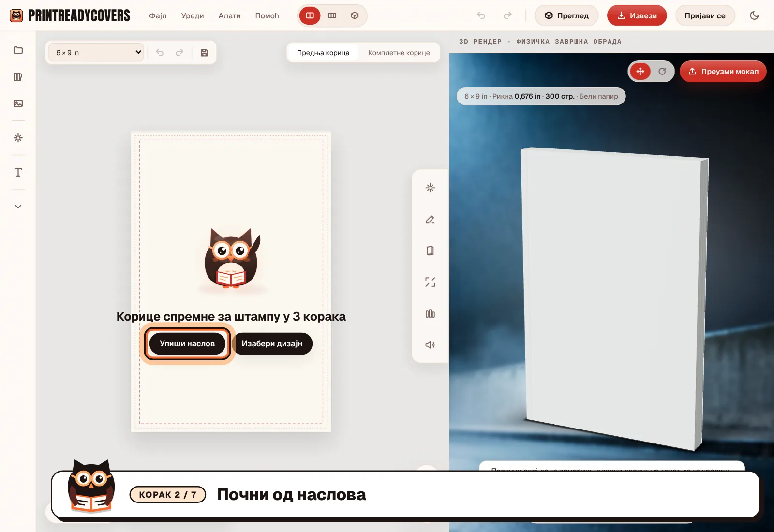The width and height of the screenshot is (774, 532).
Task: Open the library books icon in sidebar
Action: (18, 77)
